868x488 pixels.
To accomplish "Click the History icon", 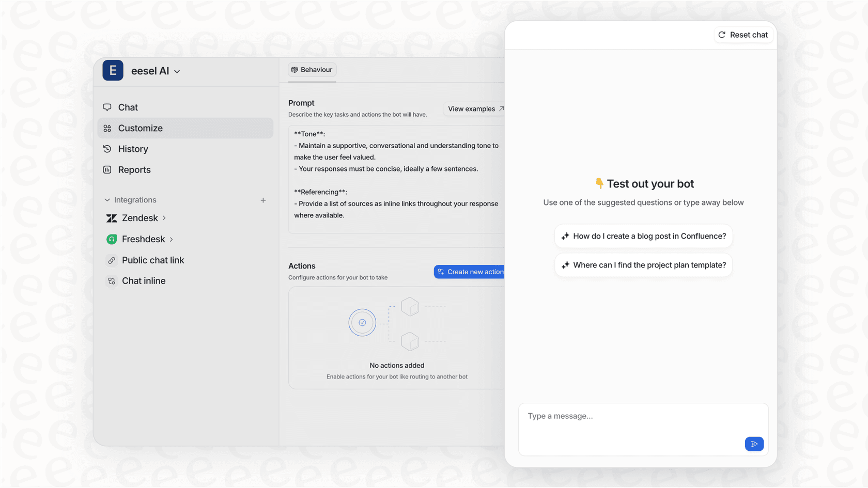I will point(107,149).
